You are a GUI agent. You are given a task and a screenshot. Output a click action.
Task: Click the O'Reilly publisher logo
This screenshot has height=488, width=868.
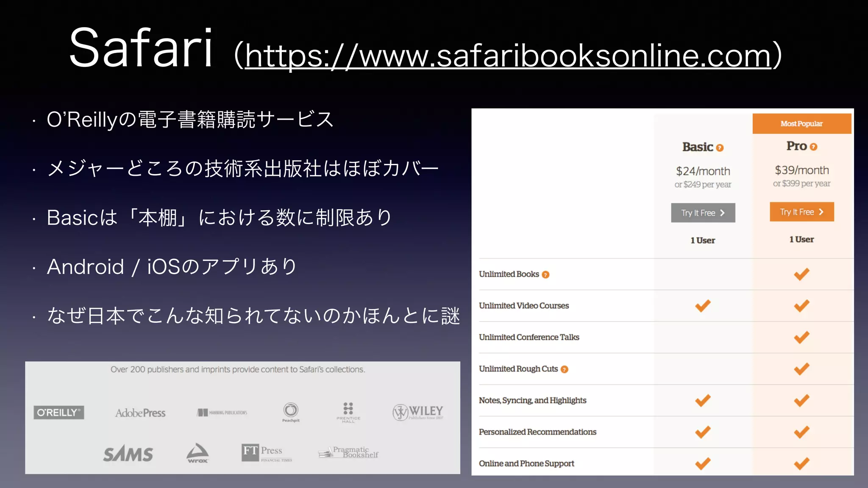click(59, 412)
